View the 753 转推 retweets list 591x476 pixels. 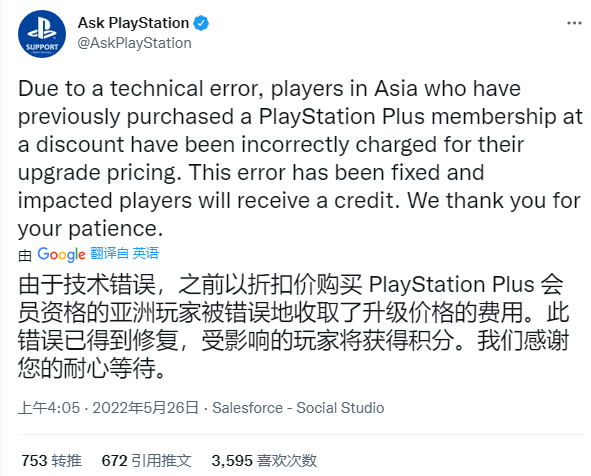[x=51, y=461]
